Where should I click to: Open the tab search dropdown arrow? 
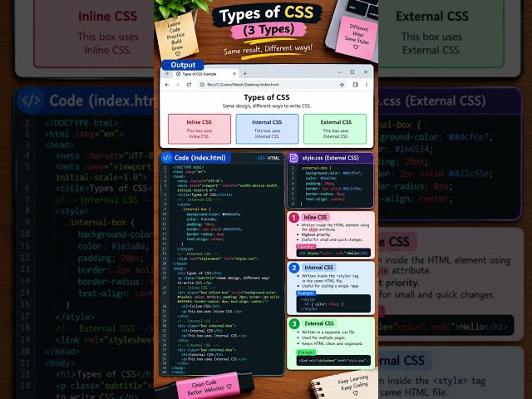coord(167,74)
